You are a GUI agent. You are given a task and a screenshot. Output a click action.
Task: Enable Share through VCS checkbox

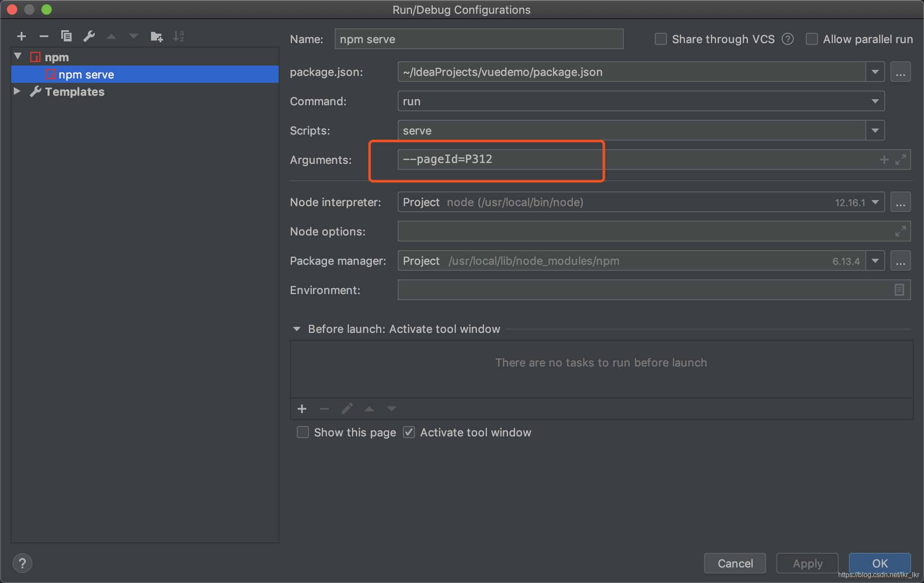660,39
